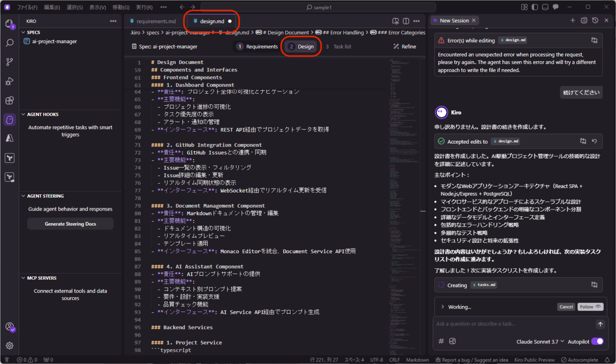Go forward with the right arrow
The width and height of the screenshot is (616, 364).
(x=193, y=7)
